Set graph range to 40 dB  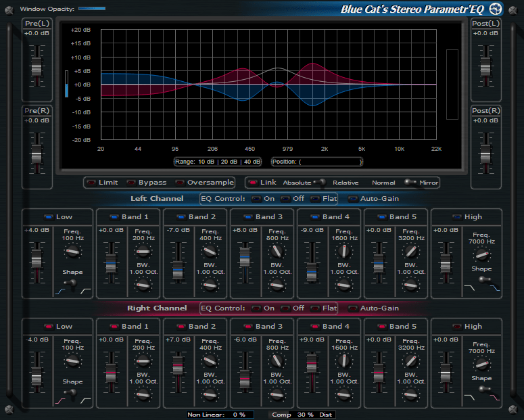pos(252,162)
